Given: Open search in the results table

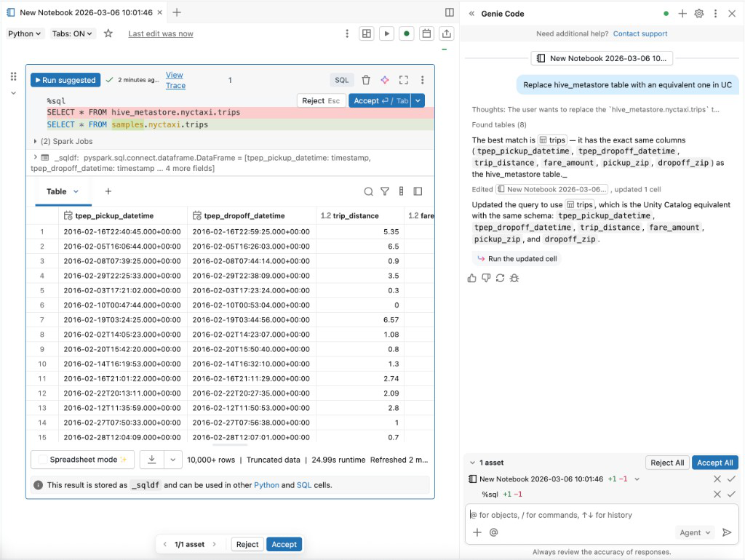Looking at the screenshot, I should tap(369, 191).
